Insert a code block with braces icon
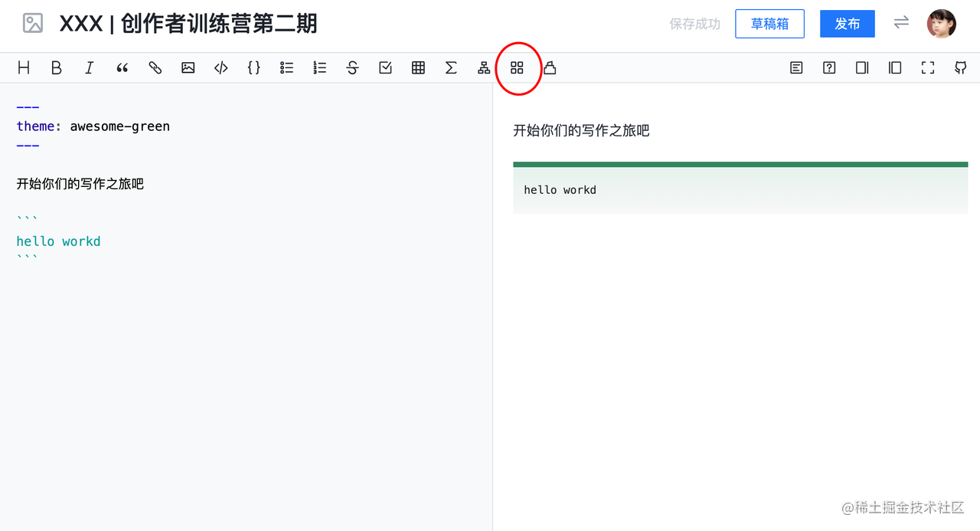 tap(254, 68)
